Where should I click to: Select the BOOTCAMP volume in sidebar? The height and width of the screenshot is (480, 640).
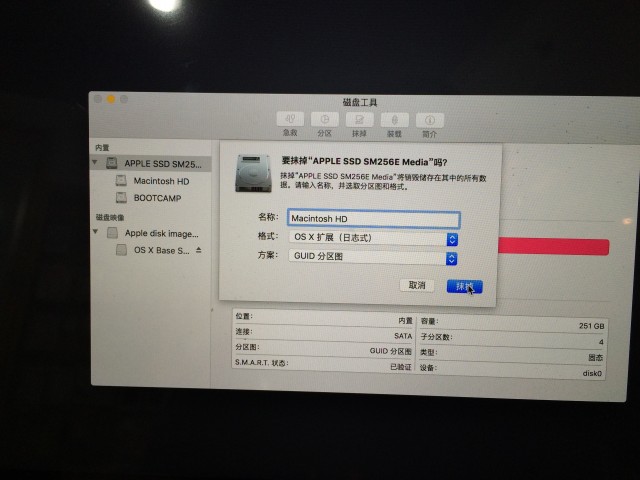(x=158, y=198)
